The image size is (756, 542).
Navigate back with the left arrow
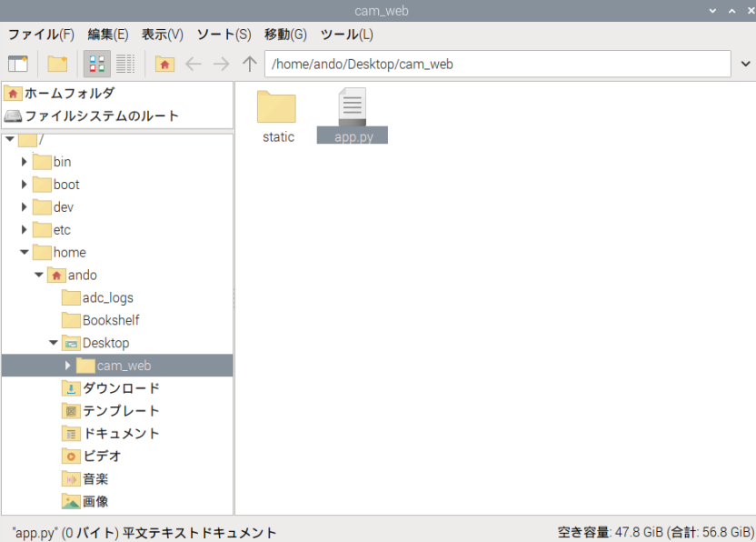coord(193,64)
